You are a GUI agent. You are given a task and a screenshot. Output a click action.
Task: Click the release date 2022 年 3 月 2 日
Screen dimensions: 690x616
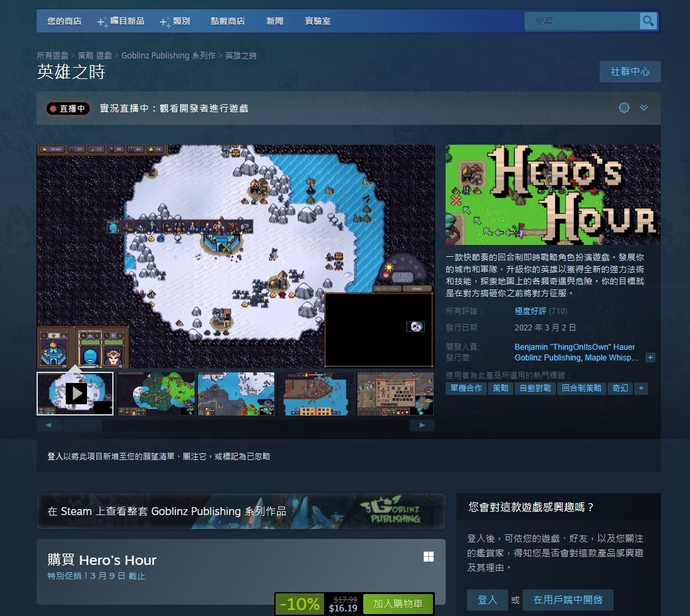click(x=545, y=328)
